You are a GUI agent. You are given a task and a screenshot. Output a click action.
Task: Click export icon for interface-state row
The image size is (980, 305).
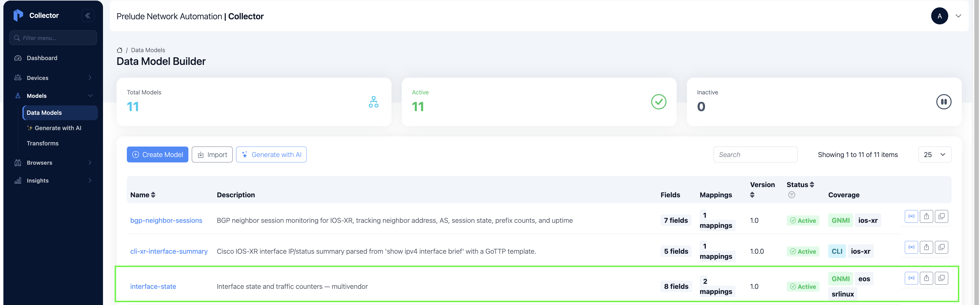[926, 278]
